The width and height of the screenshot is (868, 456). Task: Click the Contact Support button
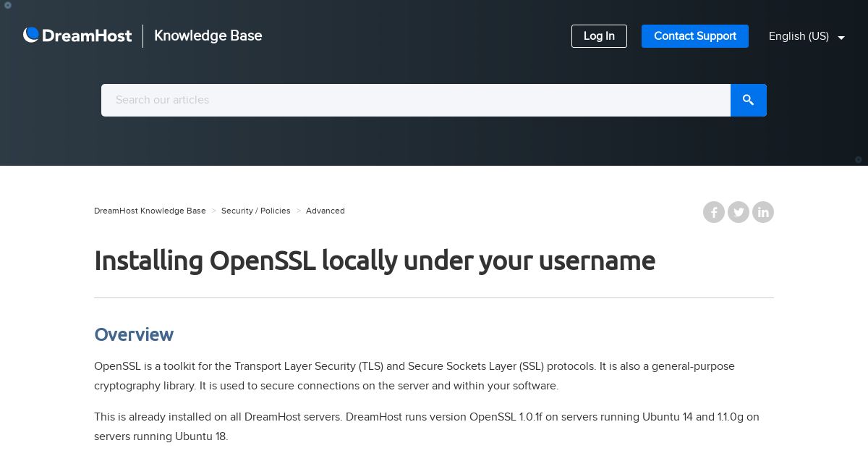695,36
